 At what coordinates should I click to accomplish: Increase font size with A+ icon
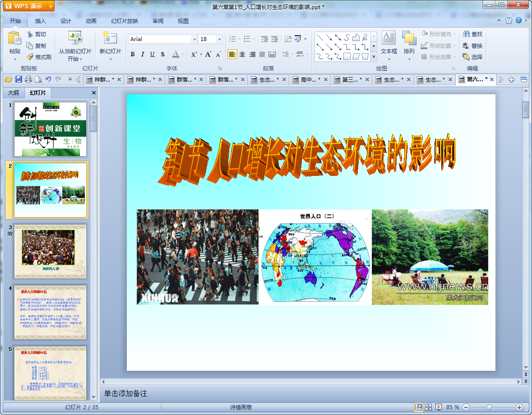(208, 54)
